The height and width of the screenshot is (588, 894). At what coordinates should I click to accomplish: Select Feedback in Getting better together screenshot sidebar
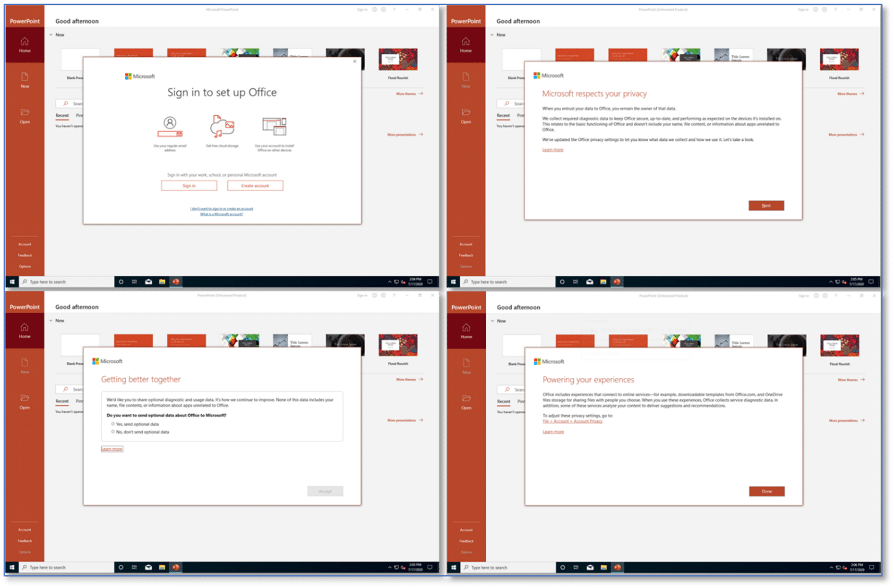(25, 541)
